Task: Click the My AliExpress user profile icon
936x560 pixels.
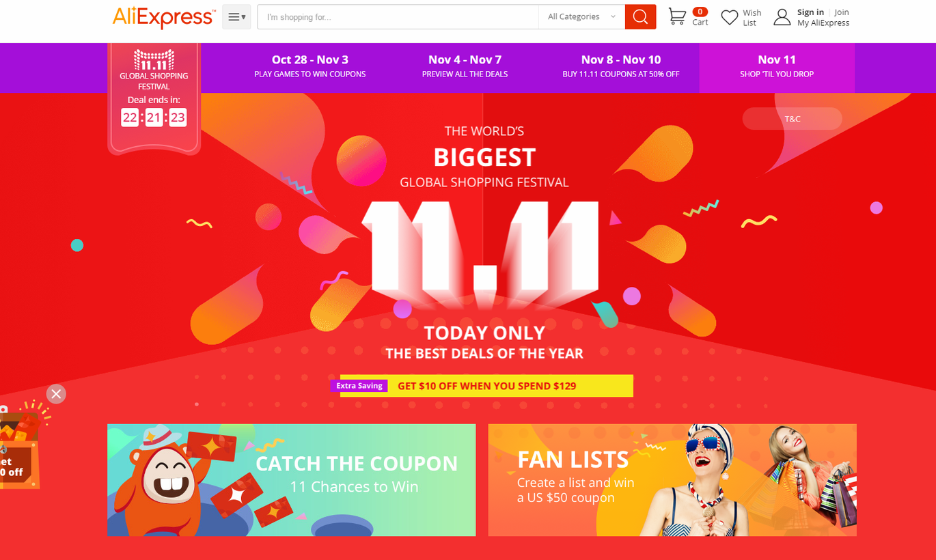Action: point(782,17)
